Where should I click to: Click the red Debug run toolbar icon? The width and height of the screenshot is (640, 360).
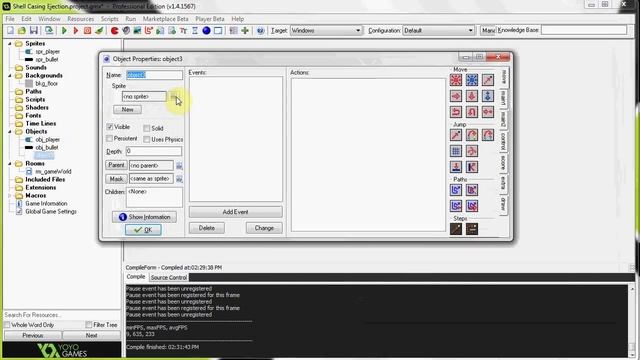click(x=76, y=31)
